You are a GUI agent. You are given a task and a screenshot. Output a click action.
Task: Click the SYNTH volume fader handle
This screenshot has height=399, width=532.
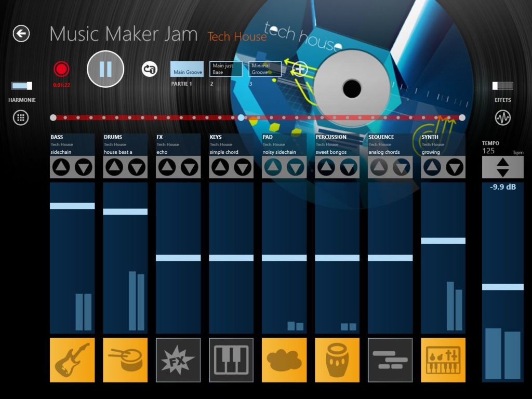point(443,241)
